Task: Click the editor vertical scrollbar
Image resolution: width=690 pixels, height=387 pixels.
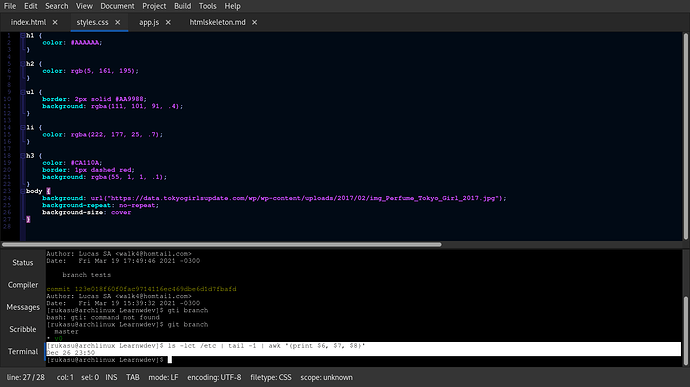Action: (x=686, y=136)
